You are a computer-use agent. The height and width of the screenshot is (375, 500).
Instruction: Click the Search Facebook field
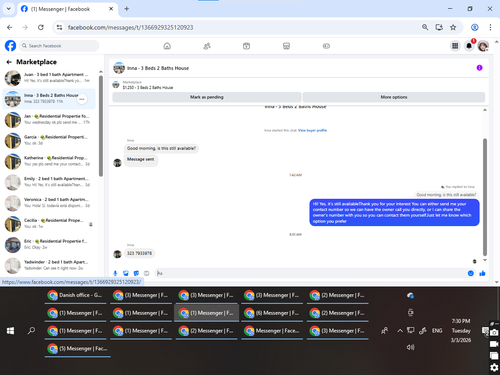59,46
